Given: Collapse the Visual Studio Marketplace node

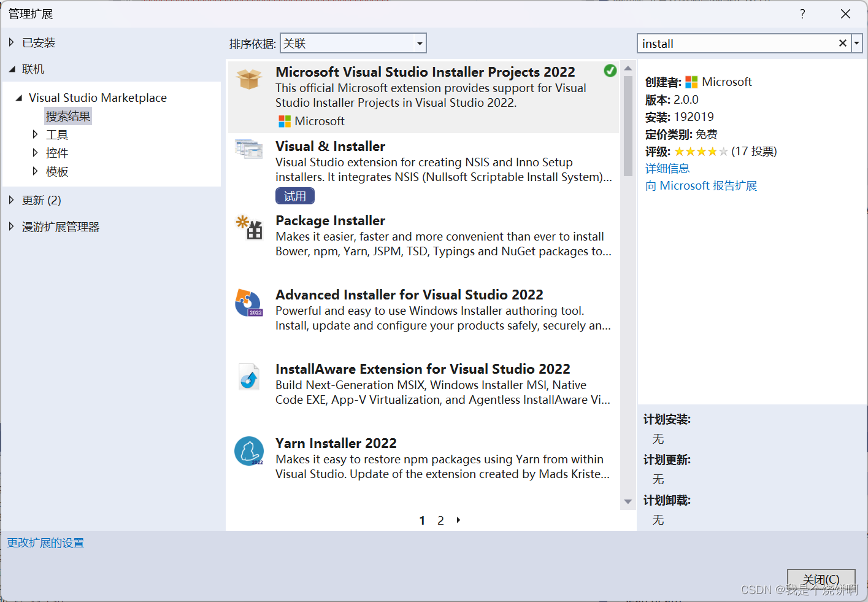Looking at the screenshot, I should (19, 98).
